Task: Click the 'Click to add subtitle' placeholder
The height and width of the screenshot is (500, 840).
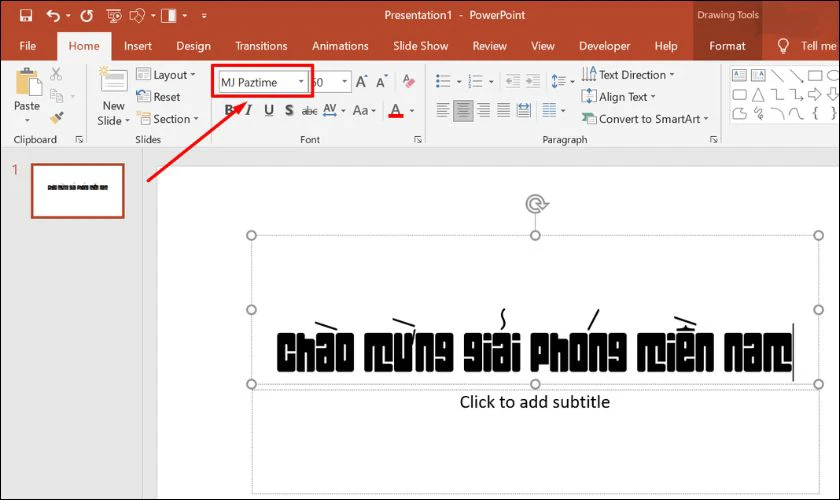Action: [x=535, y=402]
